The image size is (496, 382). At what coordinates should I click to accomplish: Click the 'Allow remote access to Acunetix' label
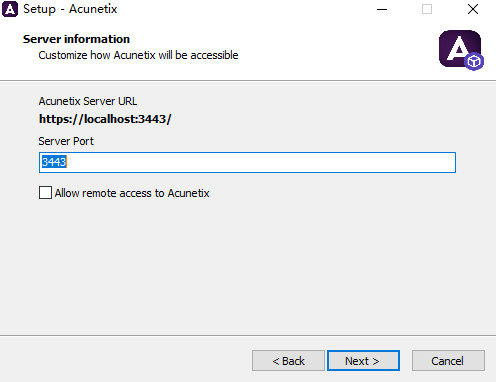[132, 193]
